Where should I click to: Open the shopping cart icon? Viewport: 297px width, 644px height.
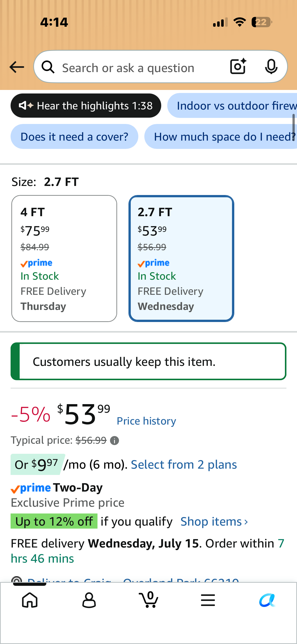point(149,599)
